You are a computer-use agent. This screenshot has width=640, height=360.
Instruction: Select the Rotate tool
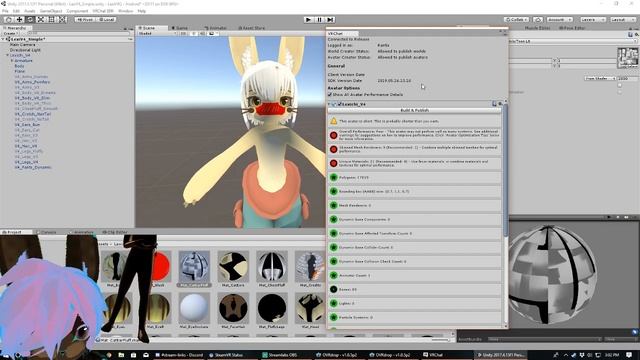30,20
